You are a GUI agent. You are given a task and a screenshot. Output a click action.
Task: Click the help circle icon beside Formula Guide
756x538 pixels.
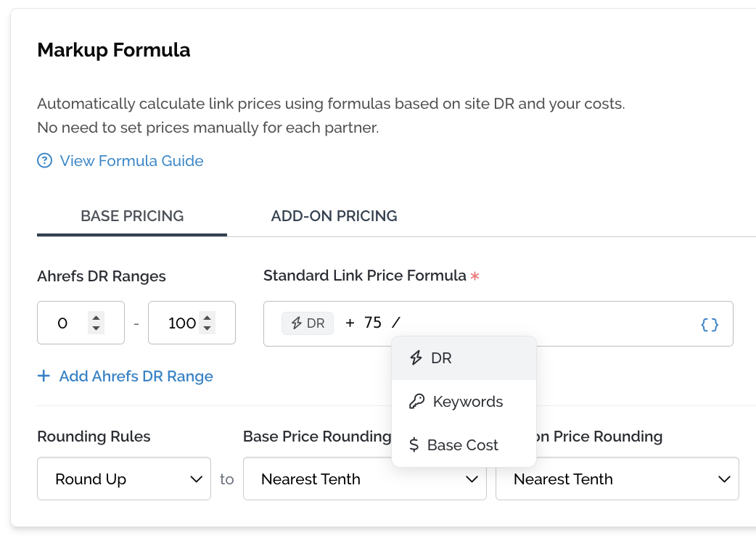(x=45, y=161)
